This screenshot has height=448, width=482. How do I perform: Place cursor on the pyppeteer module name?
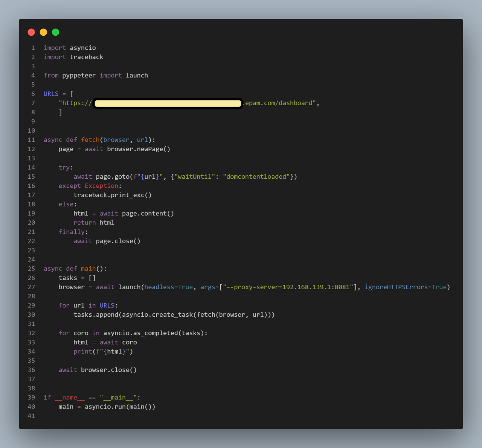pyautogui.click(x=79, y=75)
